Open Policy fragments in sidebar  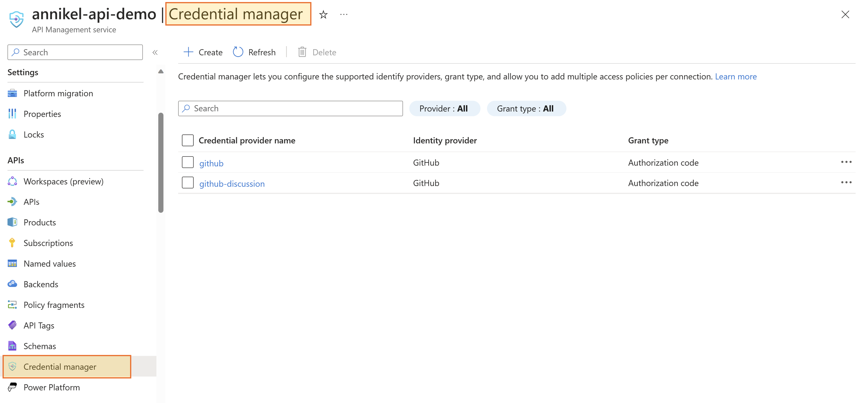tap(54, 305)
